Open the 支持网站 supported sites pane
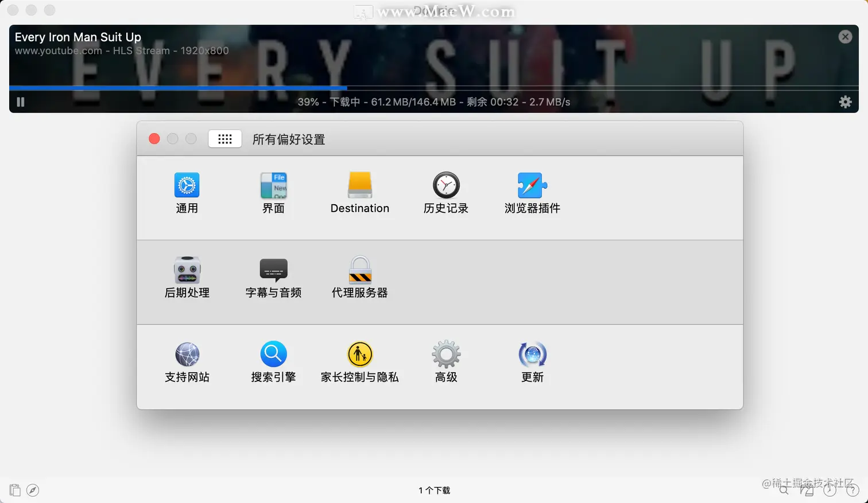The width and height of the screenshot is (868, 503). click(187, 362)
